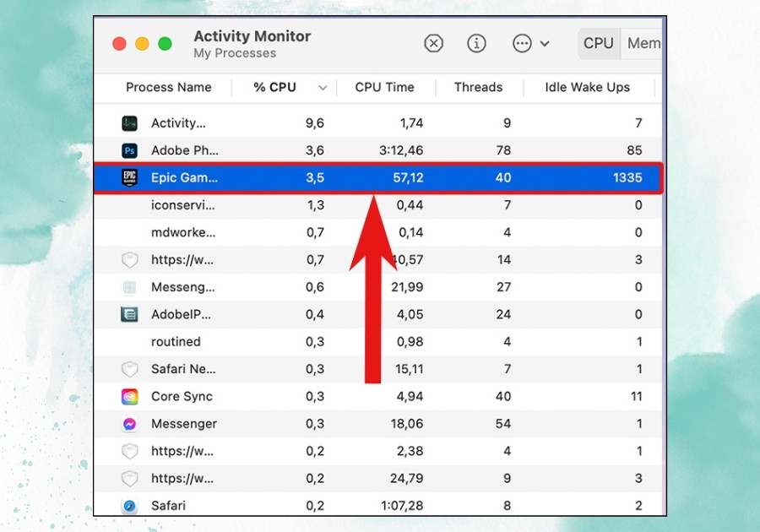Close the window with red button

click(119, 44)
